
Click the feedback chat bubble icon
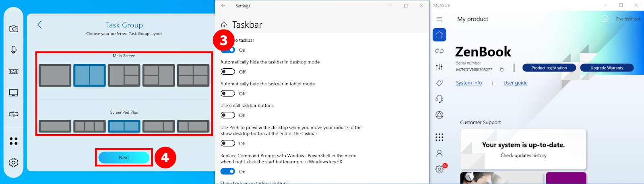point(605,19)
